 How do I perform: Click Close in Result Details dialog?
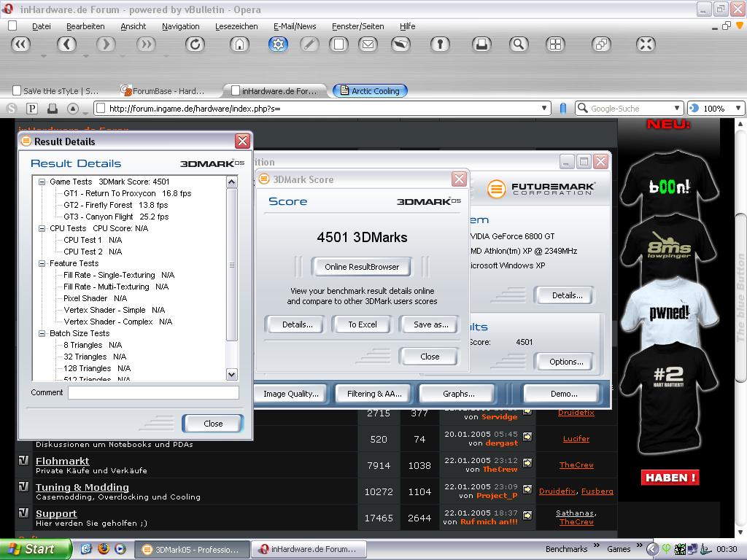(212, 424)
